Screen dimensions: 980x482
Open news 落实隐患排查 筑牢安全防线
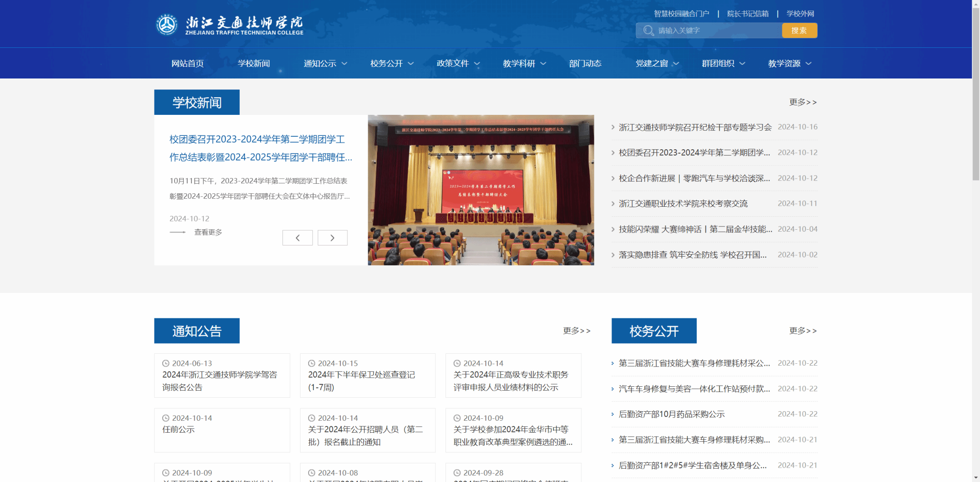pyautogui.click(x=692, y=255)
